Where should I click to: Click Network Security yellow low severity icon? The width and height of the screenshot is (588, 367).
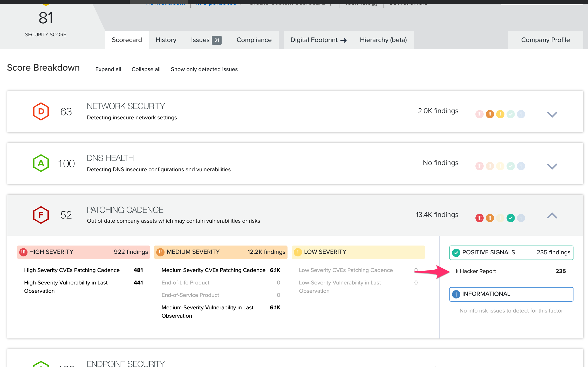(x=500, y=114)
